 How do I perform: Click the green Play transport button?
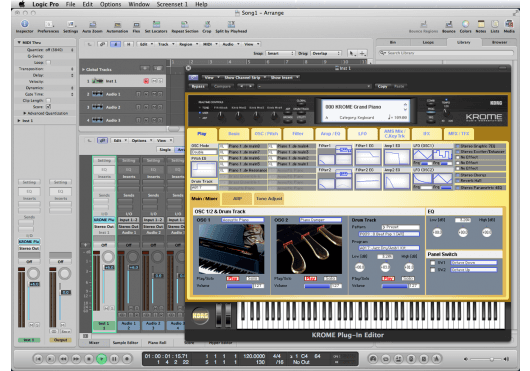101,358
